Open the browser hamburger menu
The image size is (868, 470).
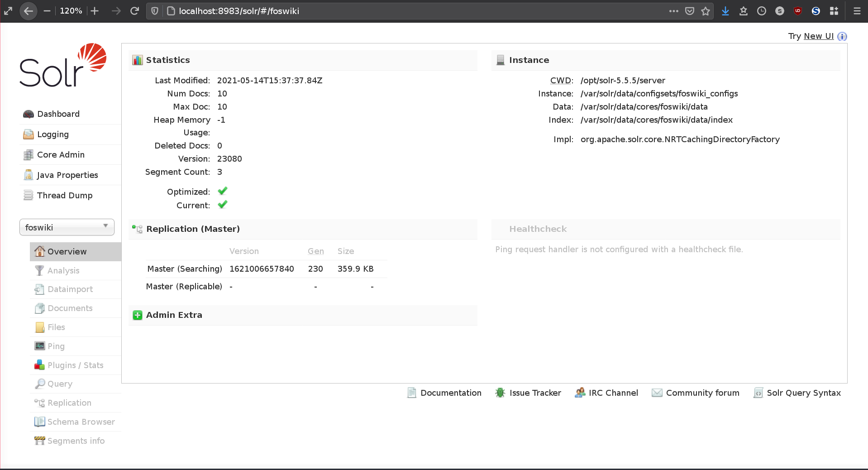coord(857,11)
